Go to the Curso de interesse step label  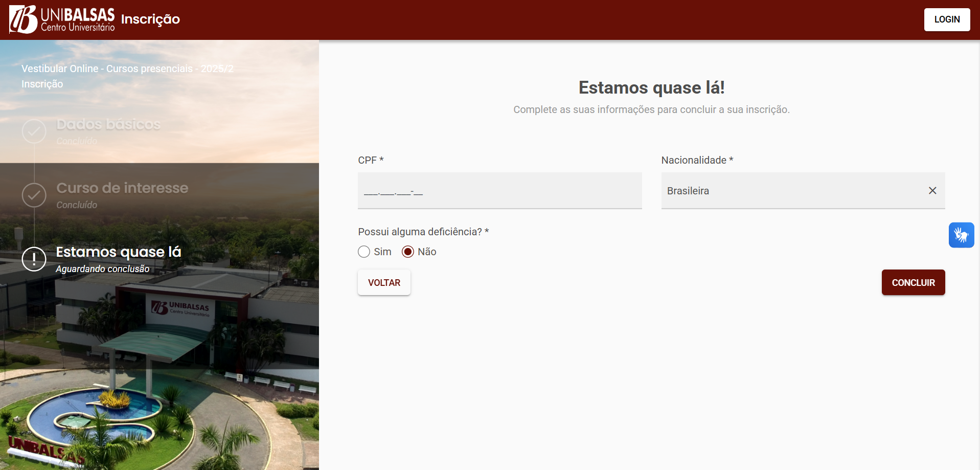coord(122,188)
